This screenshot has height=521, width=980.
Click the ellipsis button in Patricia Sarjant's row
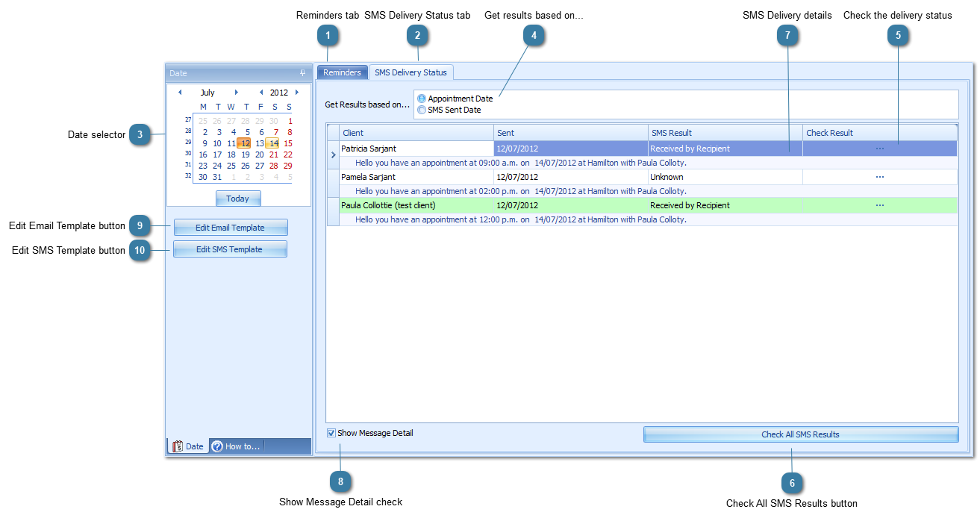tap(880, 149)
